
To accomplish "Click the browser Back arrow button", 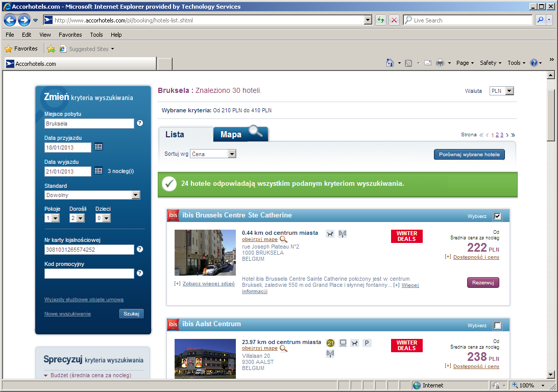I will pyautogui.click(x=10, y=20).
